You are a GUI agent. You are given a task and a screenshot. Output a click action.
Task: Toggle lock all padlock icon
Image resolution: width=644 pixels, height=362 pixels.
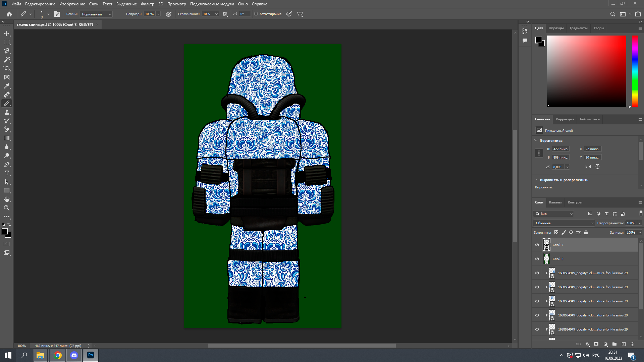586,233
